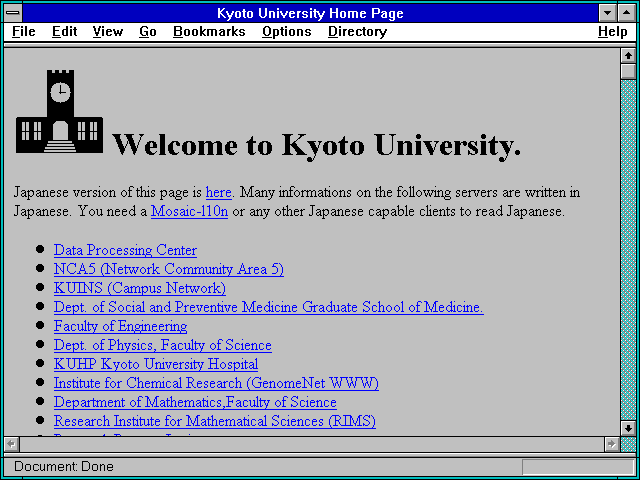The image size is (640, 480).
Task: Click the 'Document: Done' status text
Action: pos(64,467)
